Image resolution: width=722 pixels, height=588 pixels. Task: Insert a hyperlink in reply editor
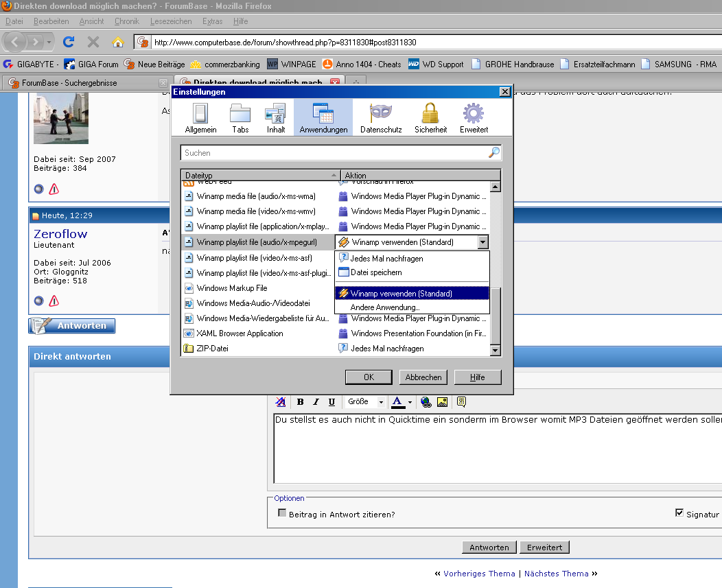tap(426, 402)
